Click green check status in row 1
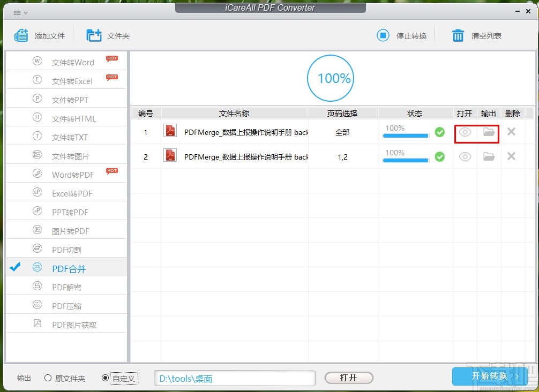 [440, 132]
